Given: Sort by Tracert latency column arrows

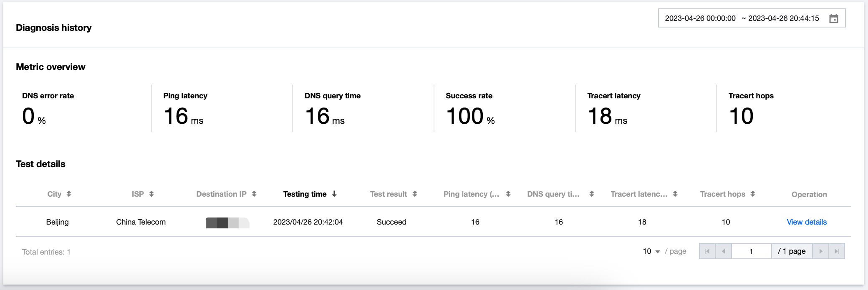Looking at the screenshot, I should pyautogui.click(x=675, y=194).
